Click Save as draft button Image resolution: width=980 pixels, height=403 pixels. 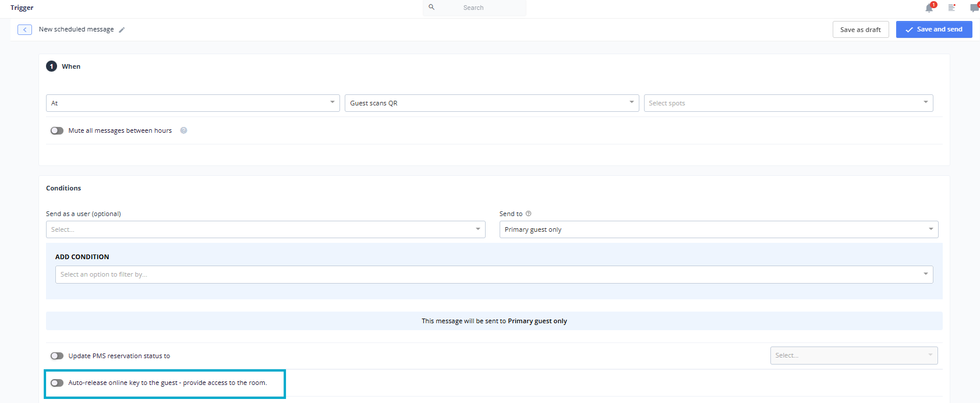(860, 30)
